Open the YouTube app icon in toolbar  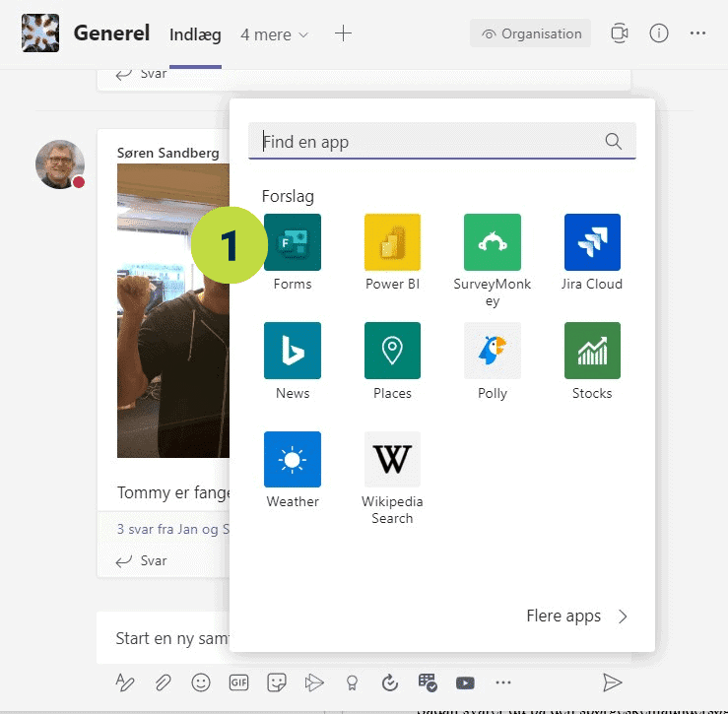point(465,682)
